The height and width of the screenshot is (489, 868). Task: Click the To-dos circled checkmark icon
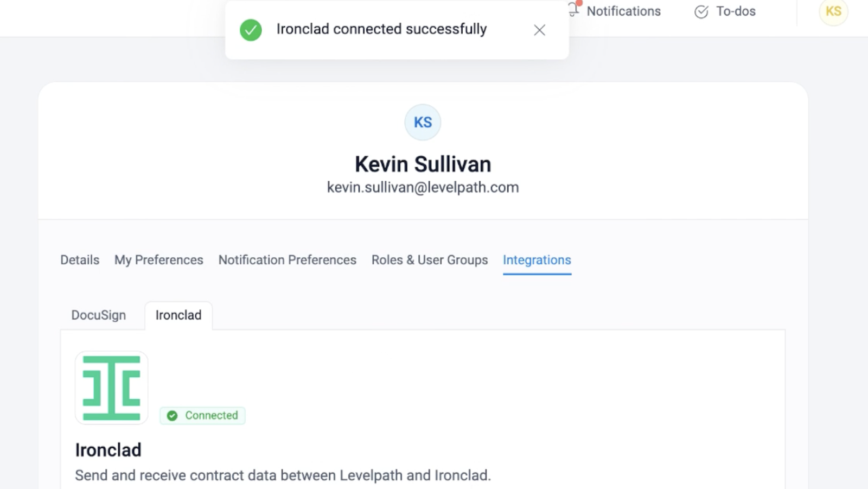(701, 11)
